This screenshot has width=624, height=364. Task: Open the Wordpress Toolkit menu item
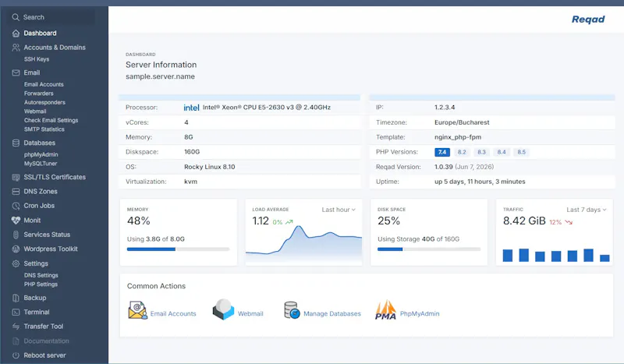tap(51, 249)
